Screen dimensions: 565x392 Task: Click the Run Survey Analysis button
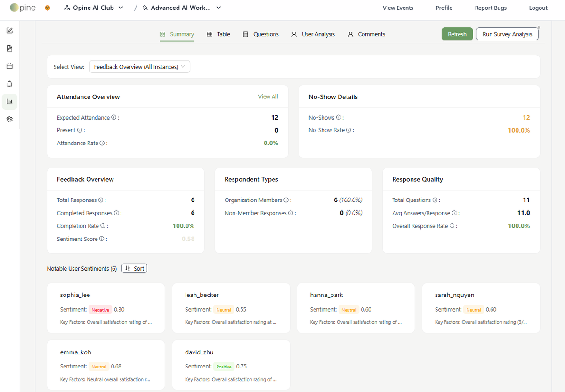pos(507,34)
